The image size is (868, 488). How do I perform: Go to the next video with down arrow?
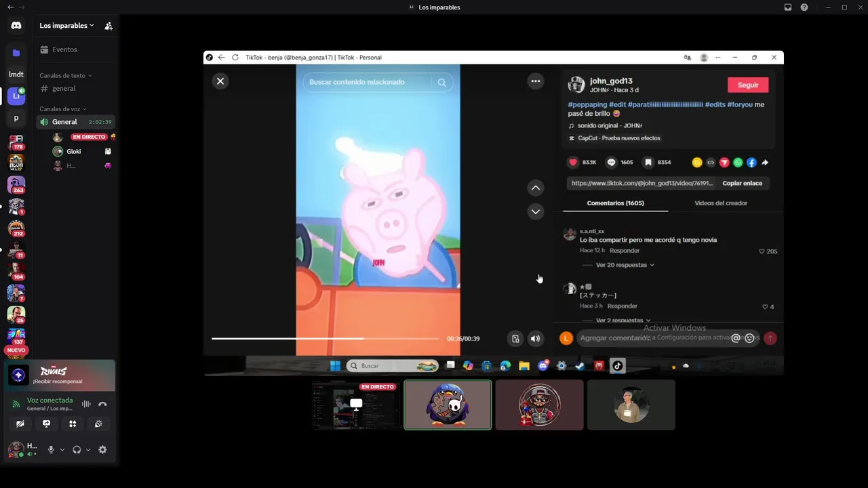point(536,211)
